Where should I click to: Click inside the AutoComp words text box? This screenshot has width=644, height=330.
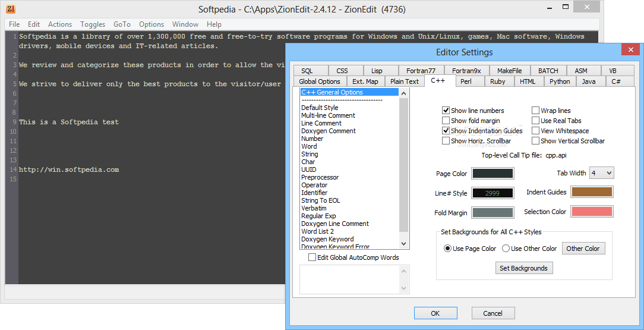point(349,279)
